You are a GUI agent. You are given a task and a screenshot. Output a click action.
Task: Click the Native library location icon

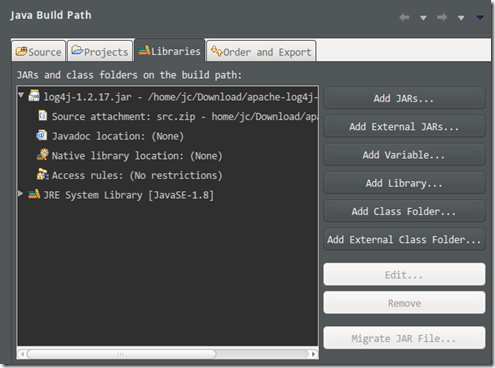pos(43,155)
